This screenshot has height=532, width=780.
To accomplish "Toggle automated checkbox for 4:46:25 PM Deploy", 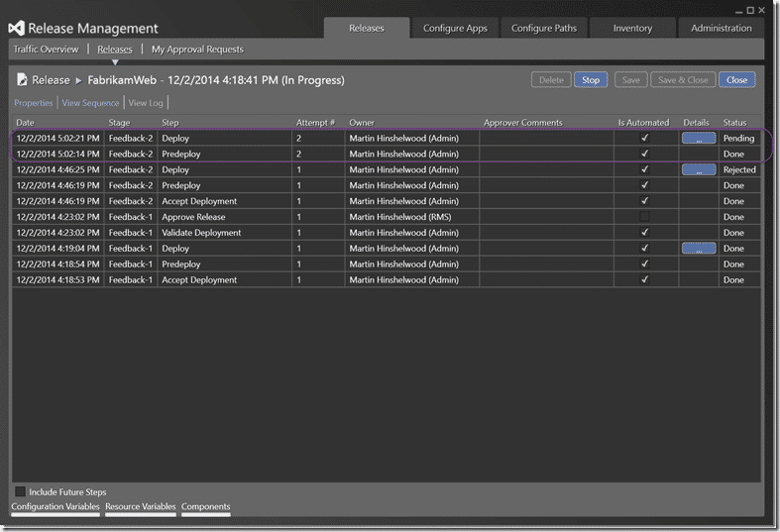I will [x=644, y=169].
